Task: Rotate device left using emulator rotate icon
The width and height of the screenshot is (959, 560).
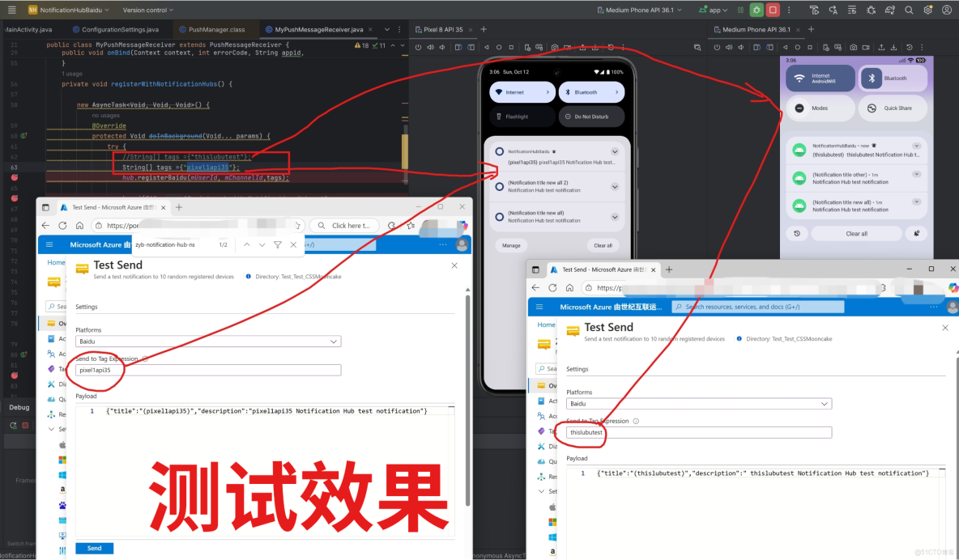Action: [x=459, y=47]
